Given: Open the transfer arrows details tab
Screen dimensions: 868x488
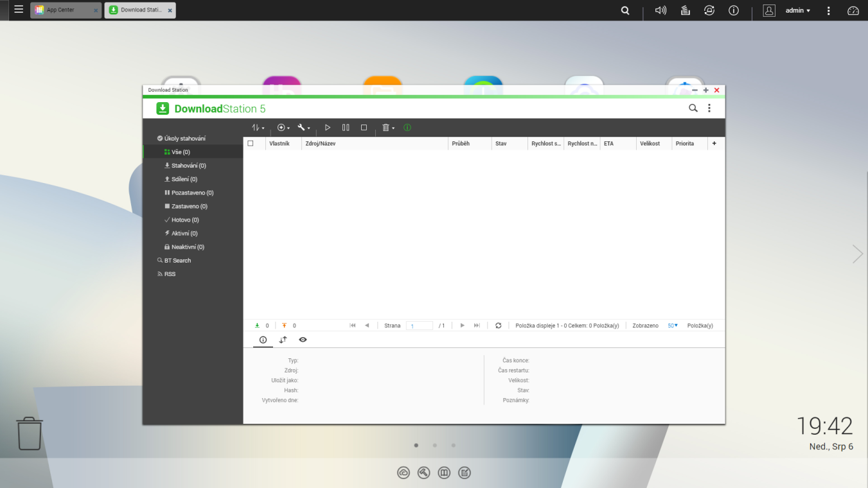Looking at the screenshot, I should coord(283,340).
